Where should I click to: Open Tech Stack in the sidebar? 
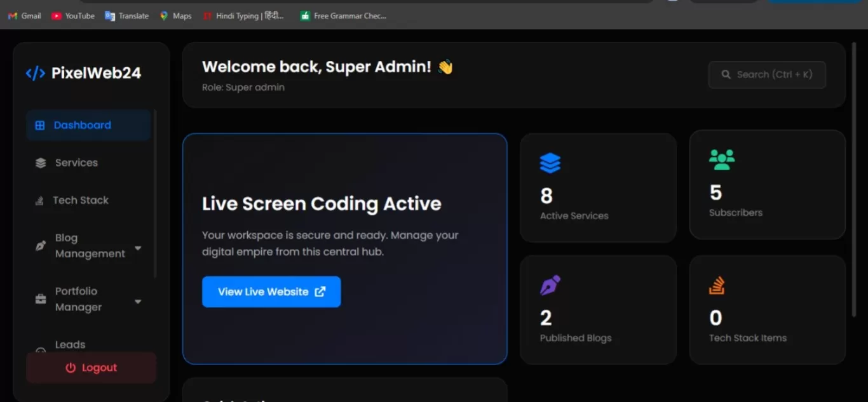click(88, 200)
